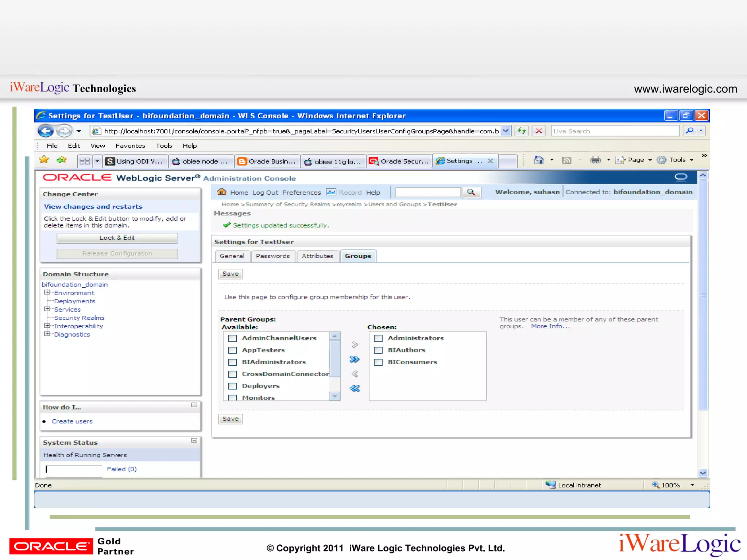The height and width of the screenshot is (560, 747).
Task: Click the printer icon in IE toolbar
Action: [595, 160]
